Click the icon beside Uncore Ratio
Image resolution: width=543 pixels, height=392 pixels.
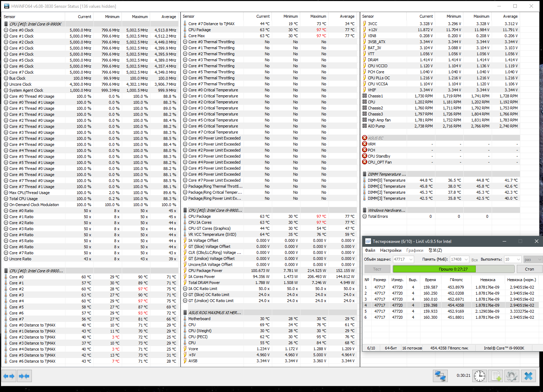[x=6, y=259]
